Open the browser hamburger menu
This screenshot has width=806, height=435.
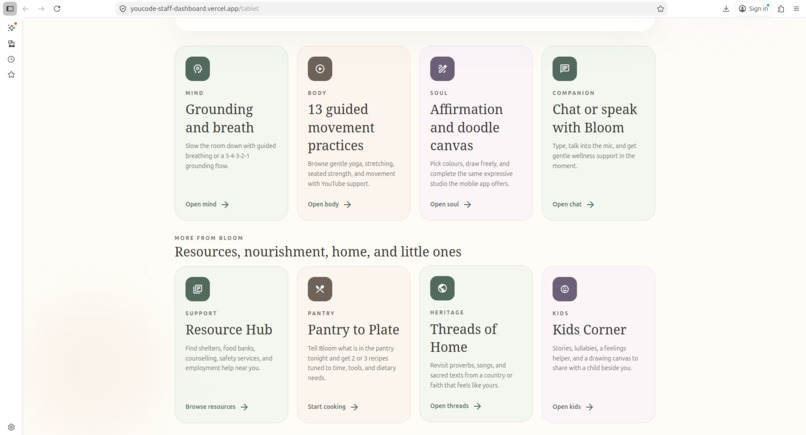click(796, 9)
